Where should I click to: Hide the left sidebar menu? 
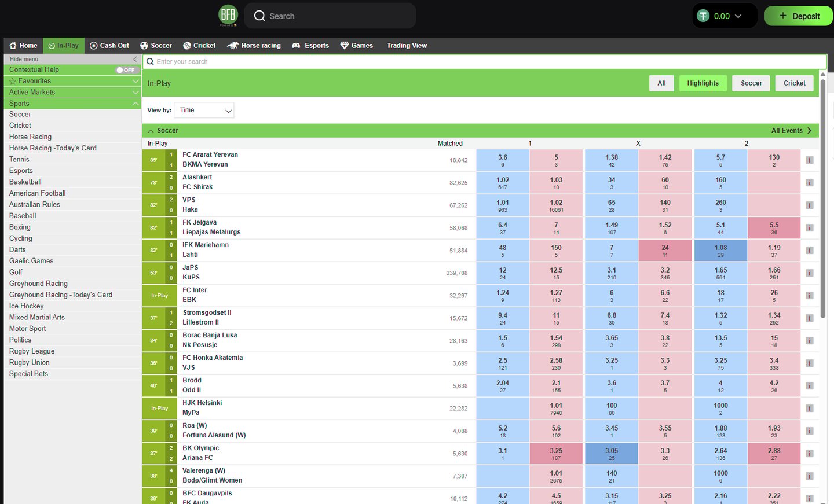(x=135, y=59)
